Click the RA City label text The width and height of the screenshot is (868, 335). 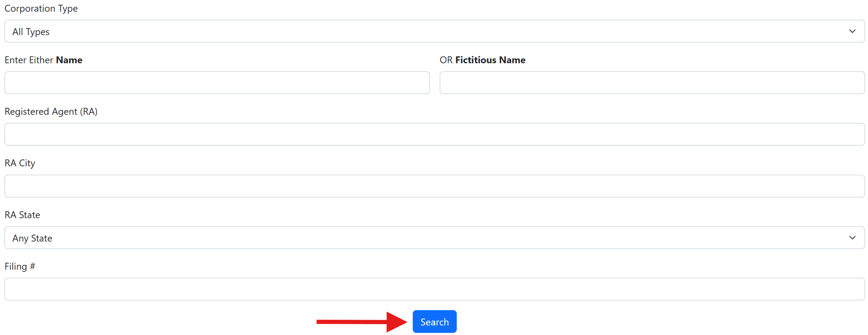[20, 163]
